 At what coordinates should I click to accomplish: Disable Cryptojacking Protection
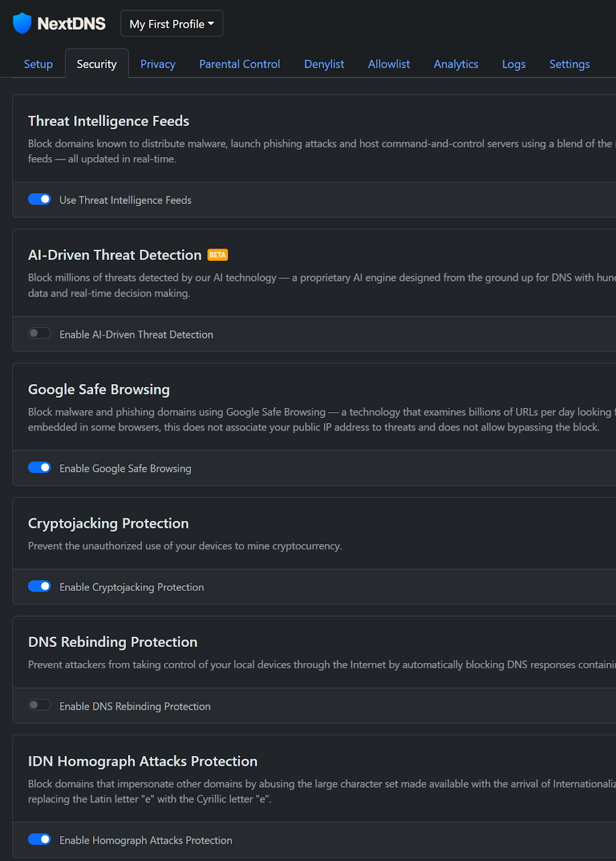click(39, 586)
